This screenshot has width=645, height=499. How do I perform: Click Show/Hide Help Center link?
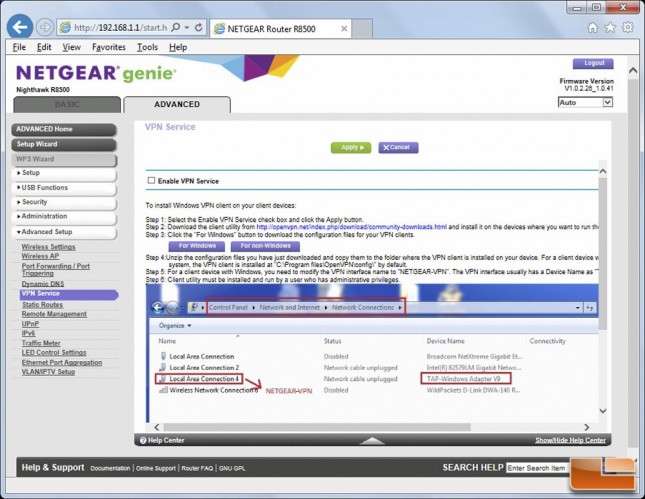pyautogui.click(x=571, y=440)
